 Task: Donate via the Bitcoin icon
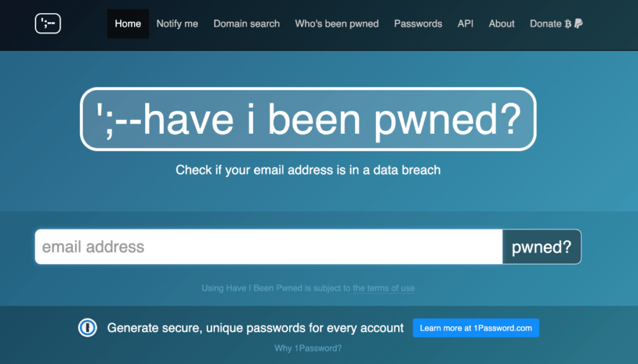568,24
